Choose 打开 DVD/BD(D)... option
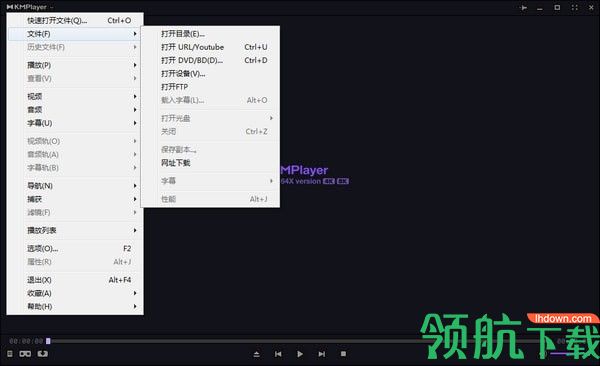Viewport: 600px width, 366px height. coord(210,60)
